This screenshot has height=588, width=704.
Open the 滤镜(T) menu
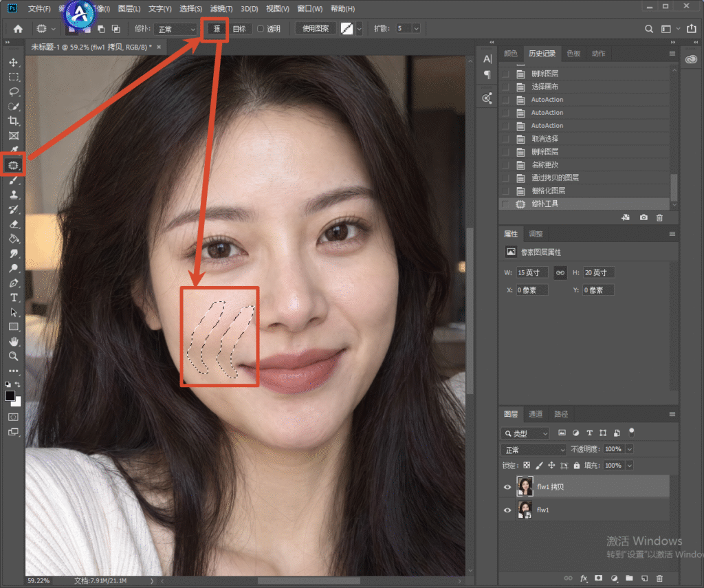[x=221, y=8]
